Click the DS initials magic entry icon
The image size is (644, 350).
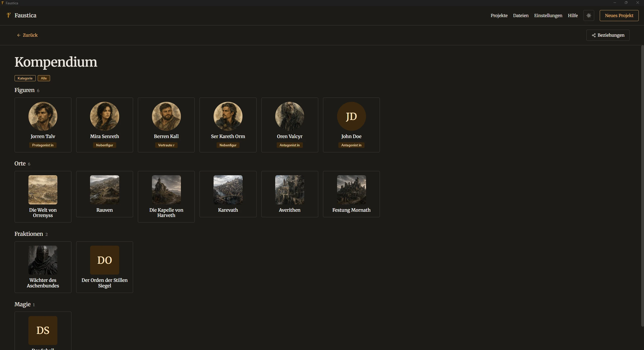click(43, 330)
